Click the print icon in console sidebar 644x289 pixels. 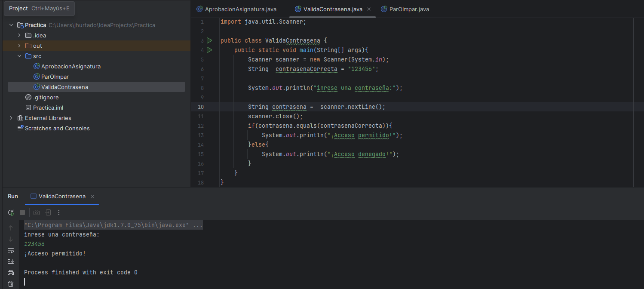point(11,273)
